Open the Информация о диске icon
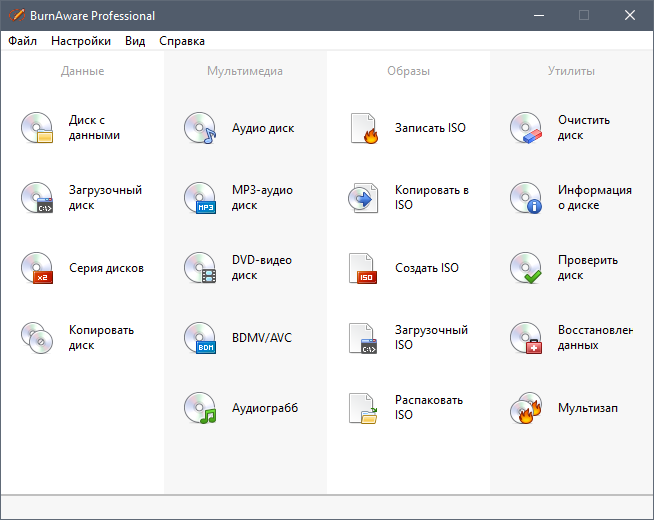654x520 pixels. [526, 198]
